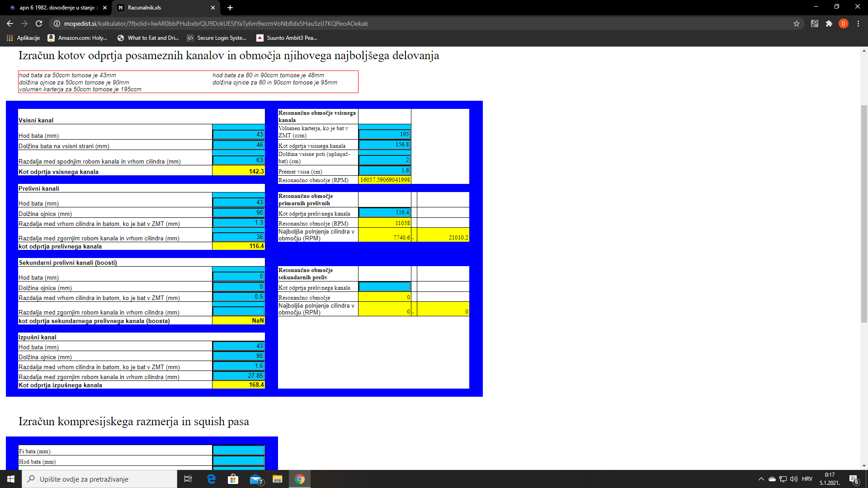Viewport: 868px width, 488px height.
Task: Click Dolžina ojnice field under Prelivni kanali
Action: (238, 212)
